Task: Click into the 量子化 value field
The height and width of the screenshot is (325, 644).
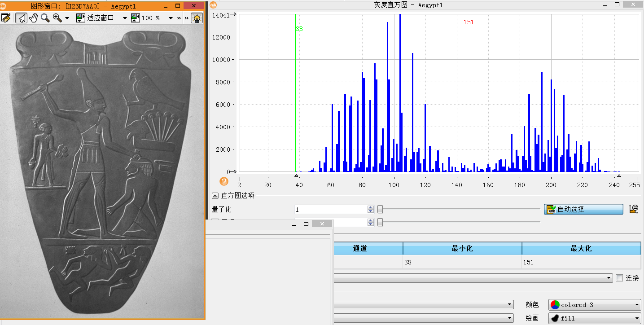Action: tap(331, 210)
